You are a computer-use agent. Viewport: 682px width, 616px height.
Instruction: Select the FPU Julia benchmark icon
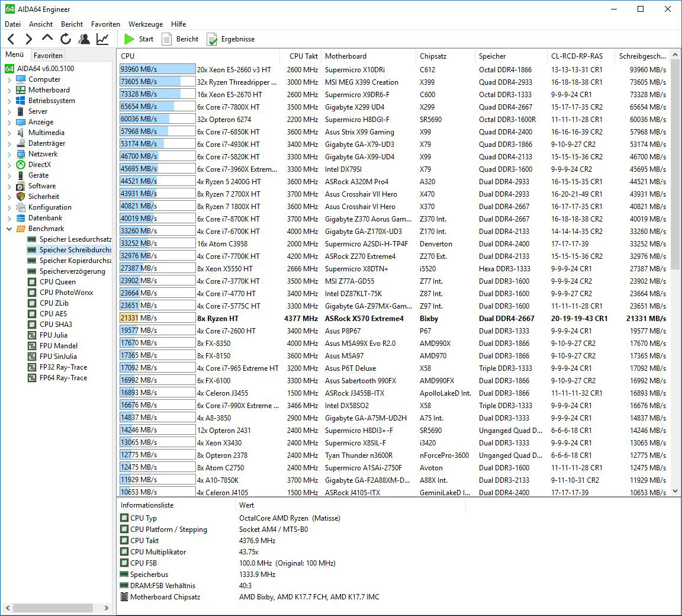32,335
